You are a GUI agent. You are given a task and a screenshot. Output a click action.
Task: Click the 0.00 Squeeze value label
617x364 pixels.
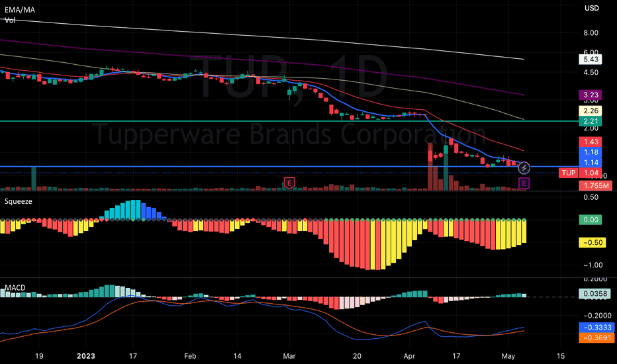591,220
